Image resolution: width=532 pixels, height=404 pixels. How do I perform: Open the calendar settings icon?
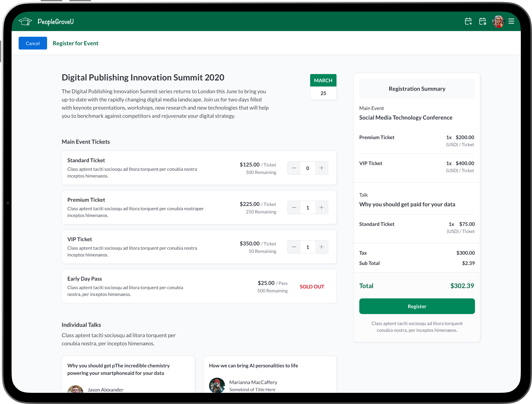point(482,21)
